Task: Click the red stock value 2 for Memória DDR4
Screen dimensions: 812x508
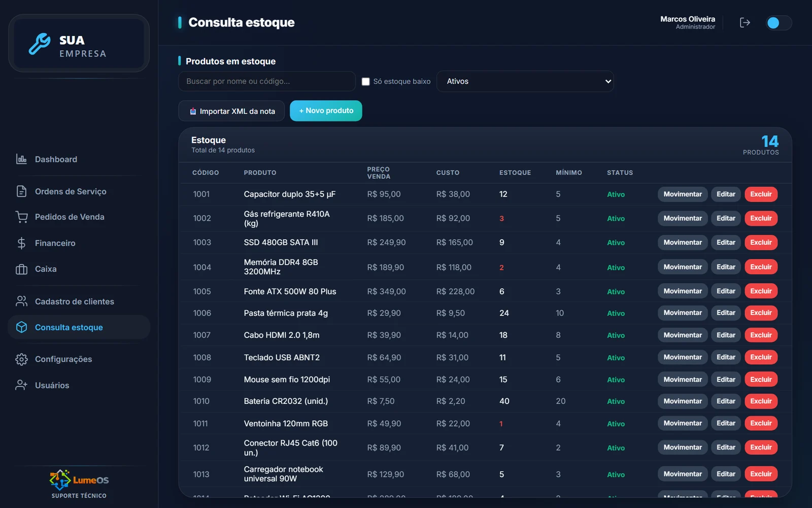Action: pyautogui.click(x=501, y=267)
